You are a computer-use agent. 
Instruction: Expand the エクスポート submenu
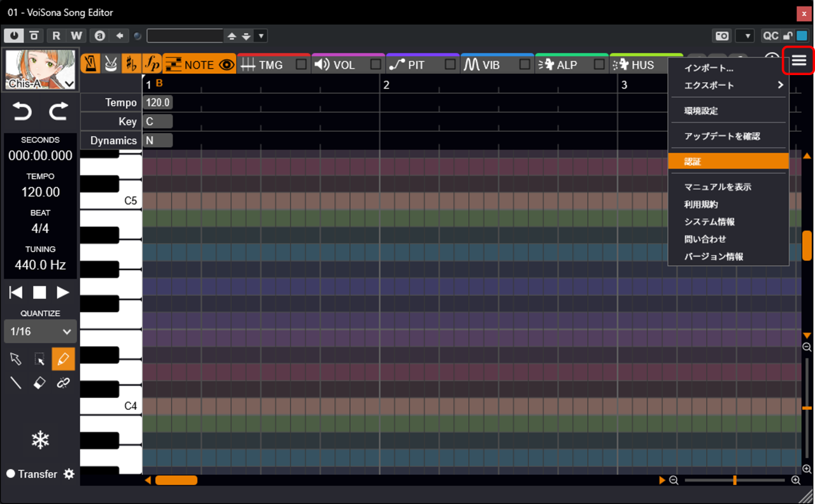click(x=728, y=85)
